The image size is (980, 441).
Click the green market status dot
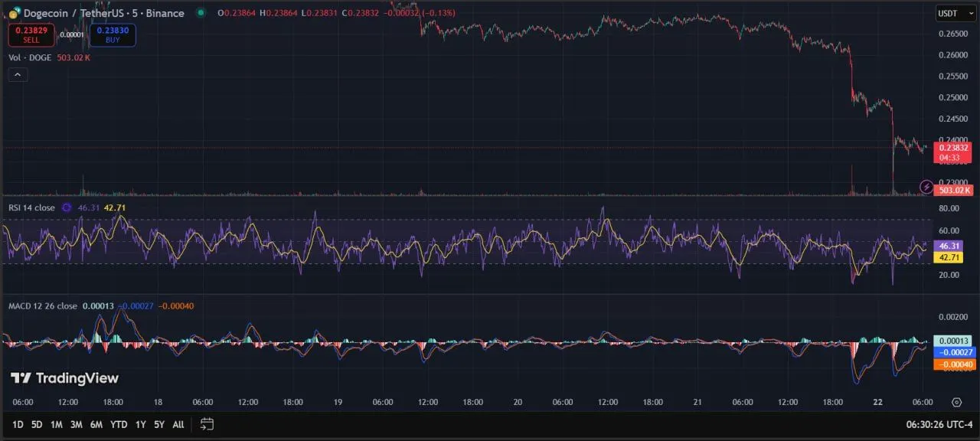point(201,13)
